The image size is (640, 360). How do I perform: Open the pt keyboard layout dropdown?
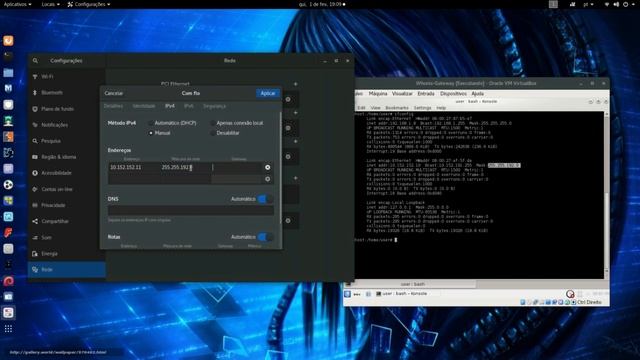point(588,4)
